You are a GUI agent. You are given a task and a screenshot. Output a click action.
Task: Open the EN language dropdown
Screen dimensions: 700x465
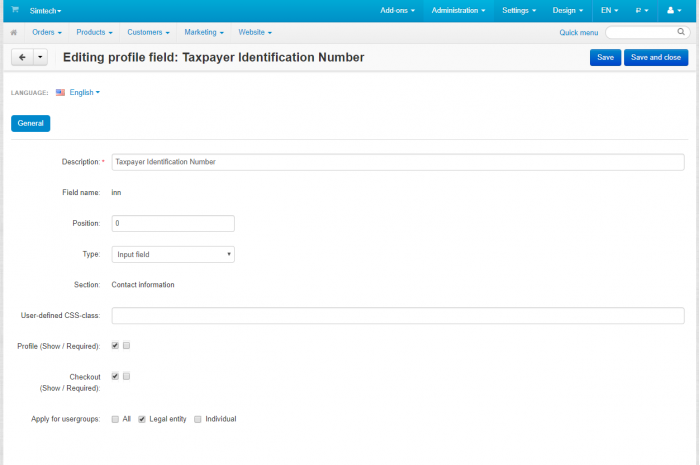[x=609, y=10]
